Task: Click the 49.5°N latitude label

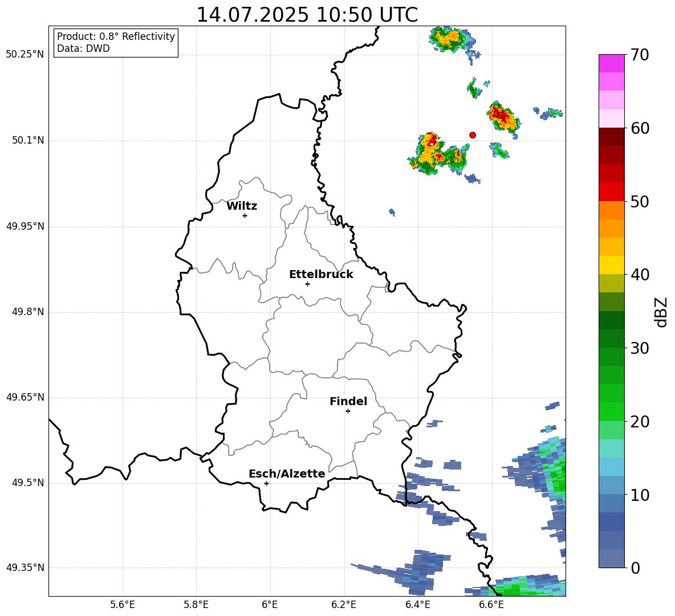Action: tap(27, 483)
